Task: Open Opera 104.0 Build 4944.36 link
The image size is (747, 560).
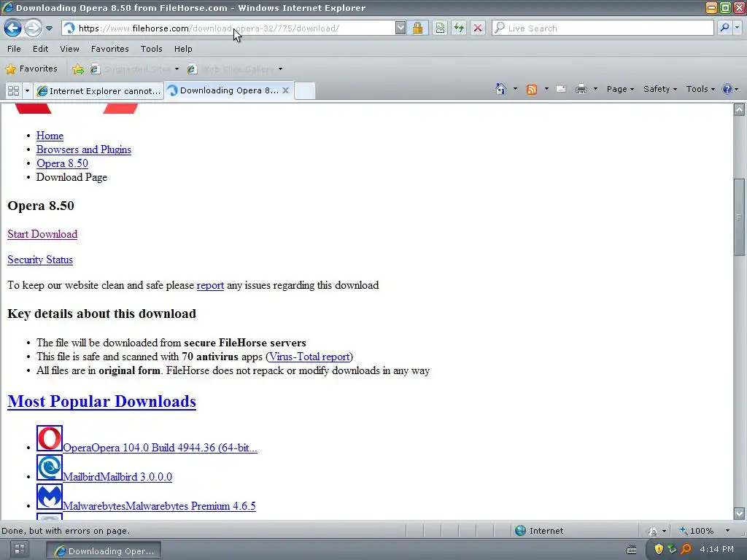Action: [x=160, y=448]
